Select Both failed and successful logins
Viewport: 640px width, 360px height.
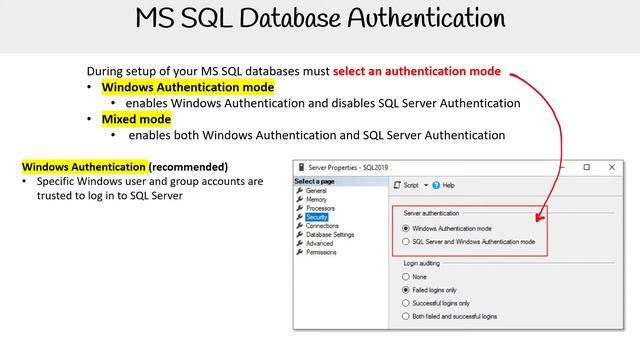(x=405, y=316)
